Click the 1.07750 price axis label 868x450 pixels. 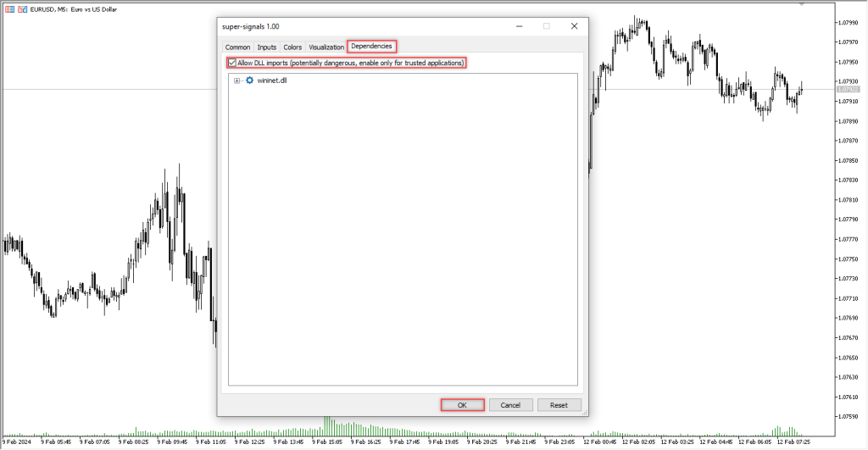(x=848, y=259)
